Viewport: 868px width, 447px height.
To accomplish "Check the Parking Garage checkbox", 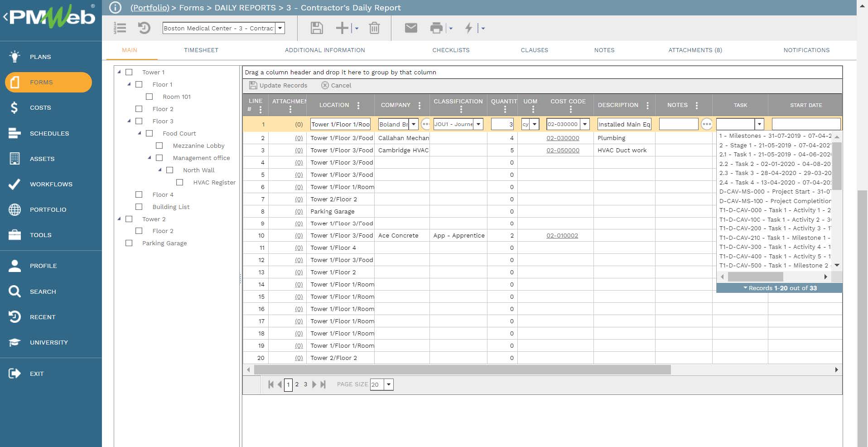I will [x=129, y=243].
